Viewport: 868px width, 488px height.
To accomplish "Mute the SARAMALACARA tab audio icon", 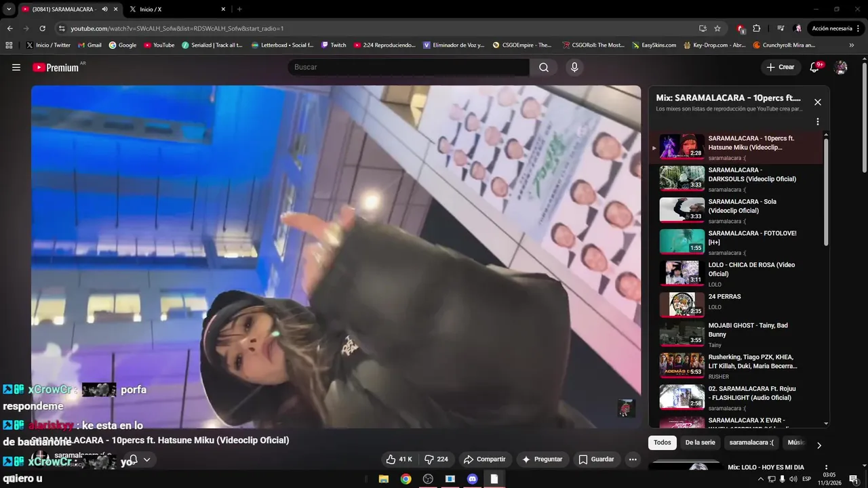I will point(104,9).
